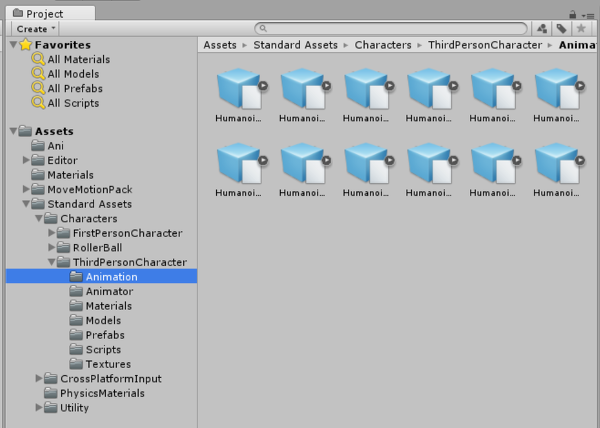Image resolution: width=600 pixels, height=428 pixels.
Task: Click the asset search input field
Action: click(x=391, y=28)
